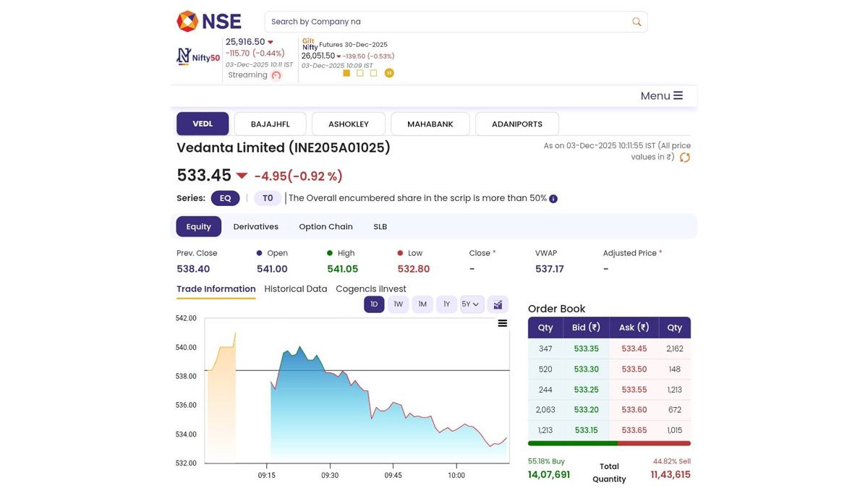Click the search magnifier icon

tap(637, 22)
